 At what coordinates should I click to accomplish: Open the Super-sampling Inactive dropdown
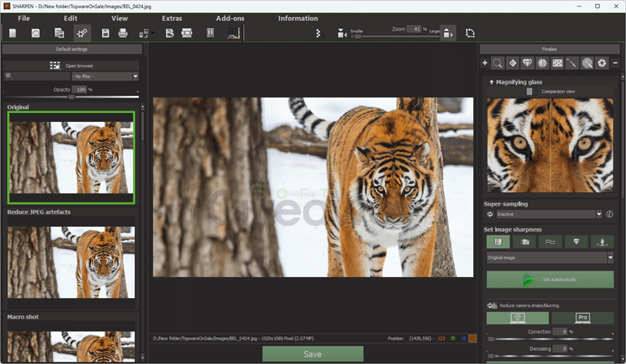coord(549,214)
